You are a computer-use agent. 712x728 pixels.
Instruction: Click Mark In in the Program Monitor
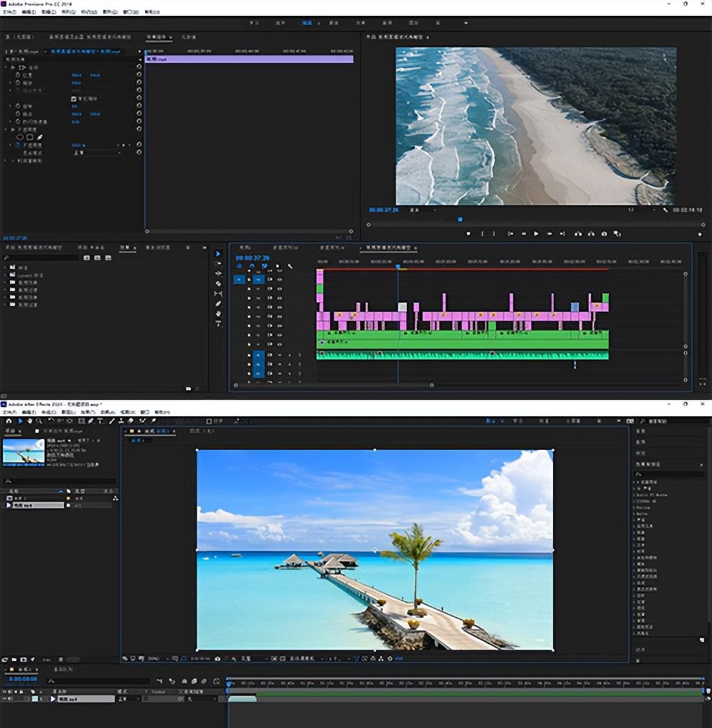pos(482,234)
